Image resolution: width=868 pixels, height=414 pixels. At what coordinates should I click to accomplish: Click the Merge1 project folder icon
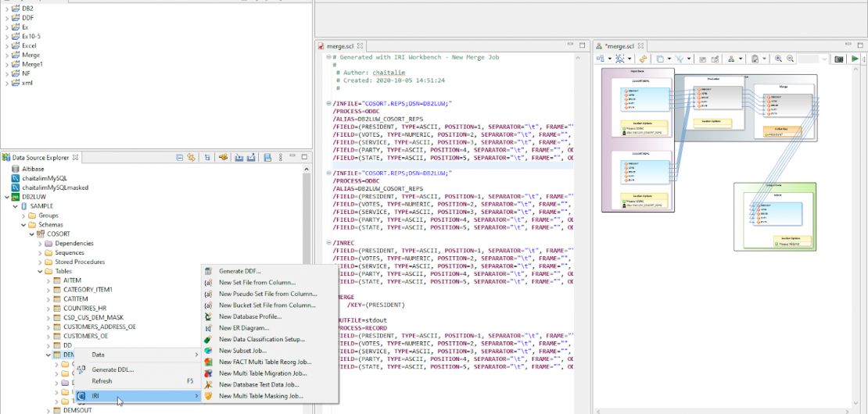click(15, 64)
